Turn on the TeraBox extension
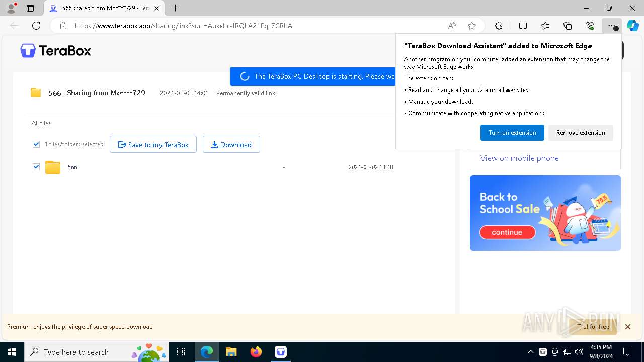Screen dimensions: 644x362 [512, 133]
